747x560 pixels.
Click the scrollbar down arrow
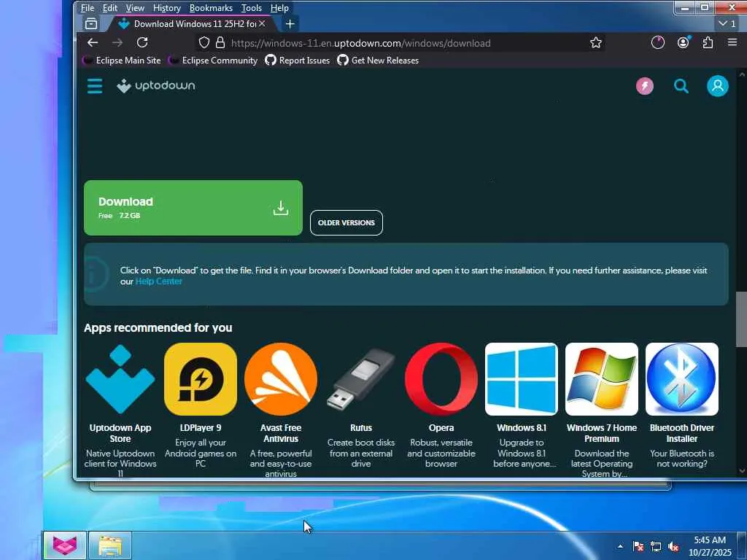tap(741, 471)
